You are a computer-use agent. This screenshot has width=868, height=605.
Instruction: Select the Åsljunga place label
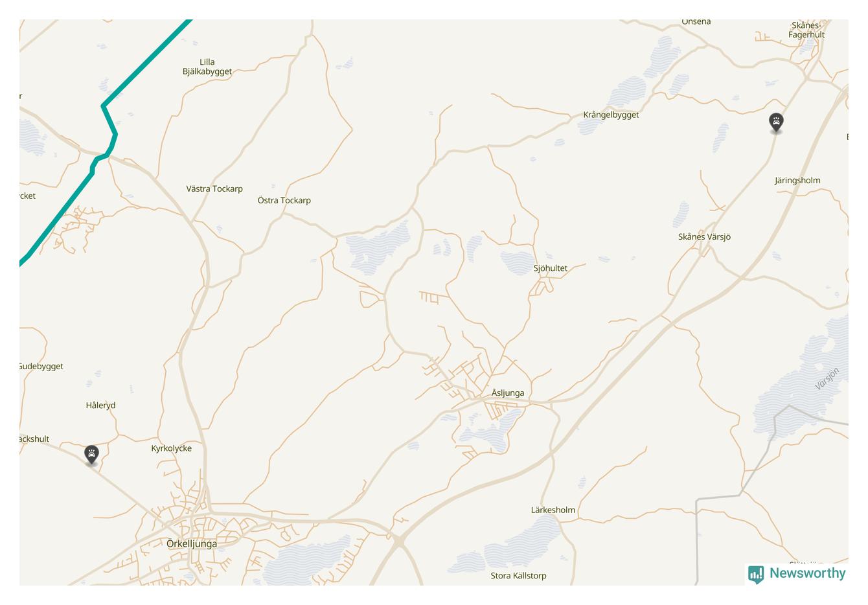click(x=508, y=393)
